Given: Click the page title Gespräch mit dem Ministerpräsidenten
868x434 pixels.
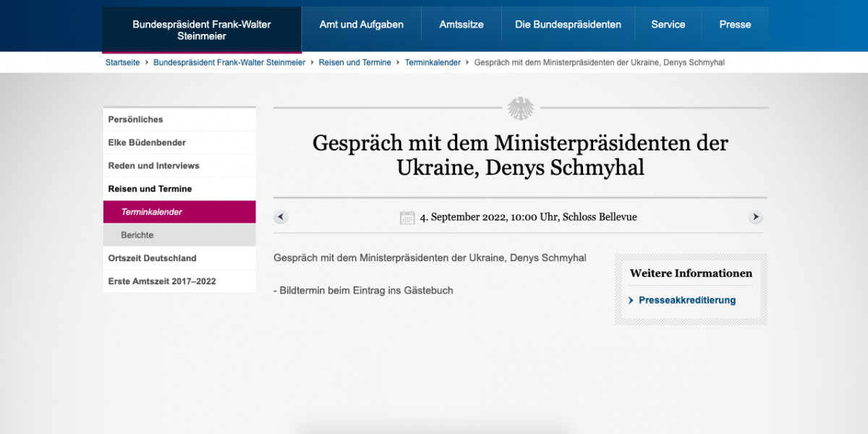Looking at the screenshot, I should 520,155.
